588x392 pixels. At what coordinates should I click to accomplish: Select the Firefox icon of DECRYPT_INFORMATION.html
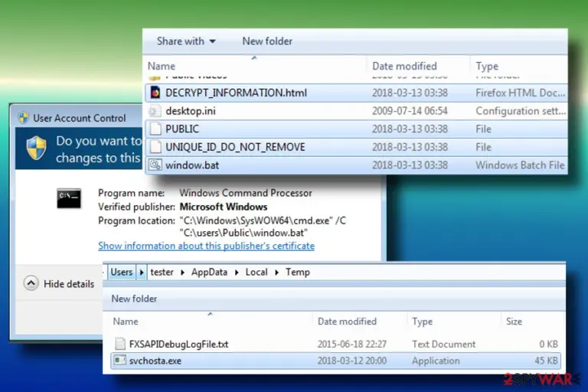point(155,93)
